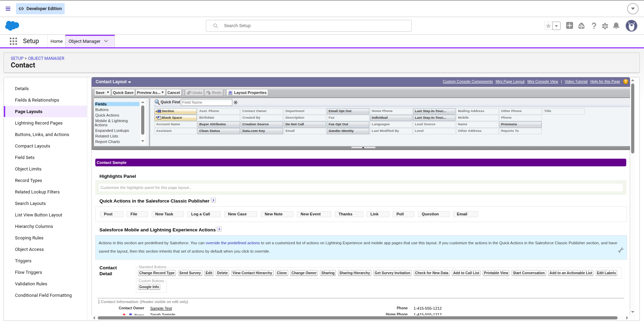The image size is (644, 325).
Task: Open Compact Layouts in sidebar
Action: click(32, 146)
